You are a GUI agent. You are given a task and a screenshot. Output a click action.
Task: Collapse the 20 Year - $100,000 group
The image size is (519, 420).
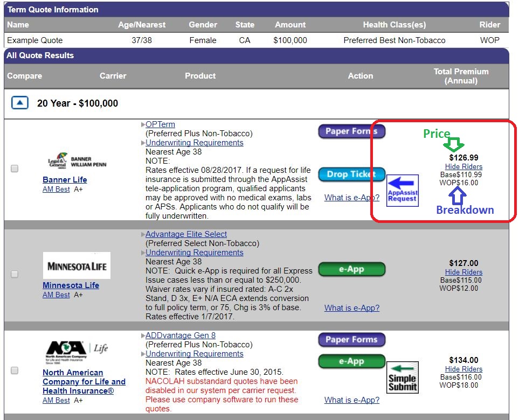20,103
